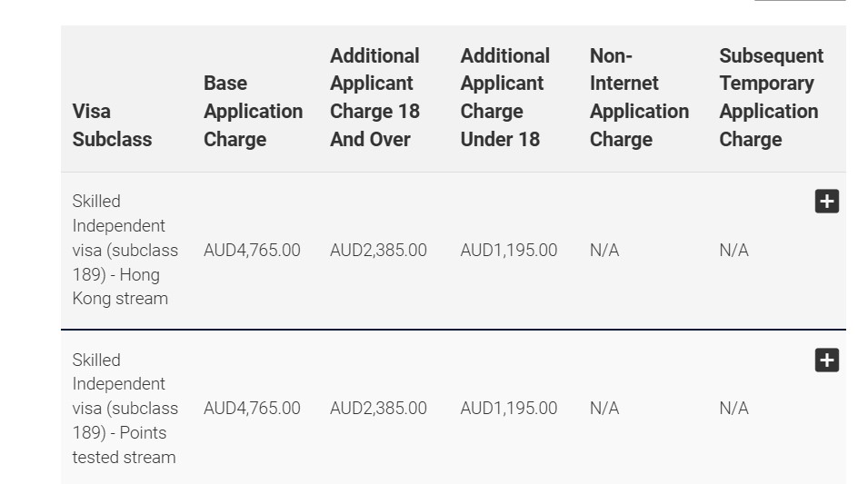Click Hong Kong stream Non-Internet Application Charge N/A
The image size is (868, 484).
pos(604,250)
